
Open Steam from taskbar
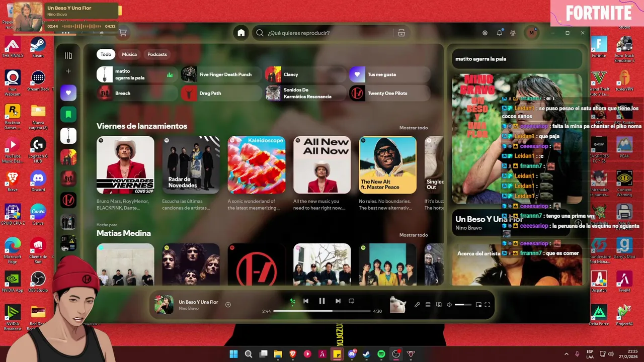point(366,354)
